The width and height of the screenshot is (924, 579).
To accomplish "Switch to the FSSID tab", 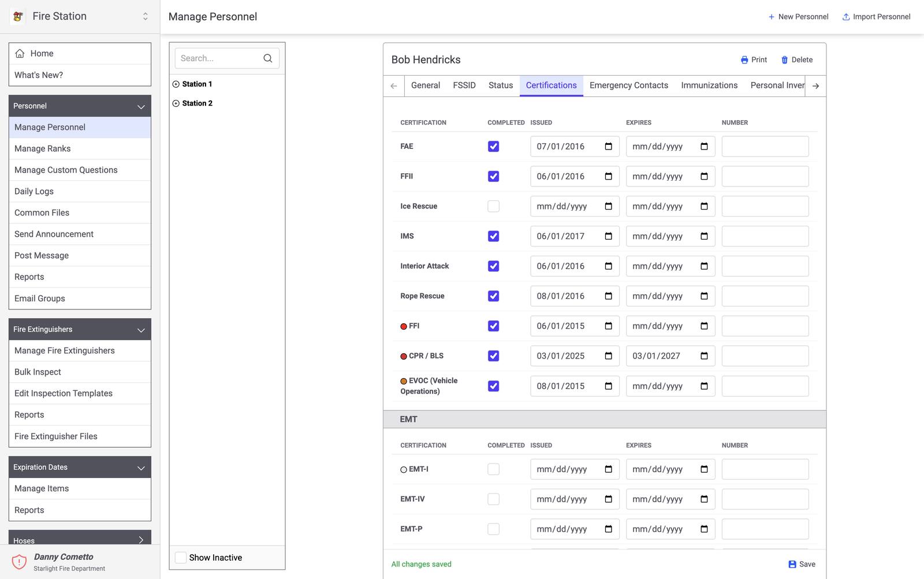I will [x=464, y=85].
